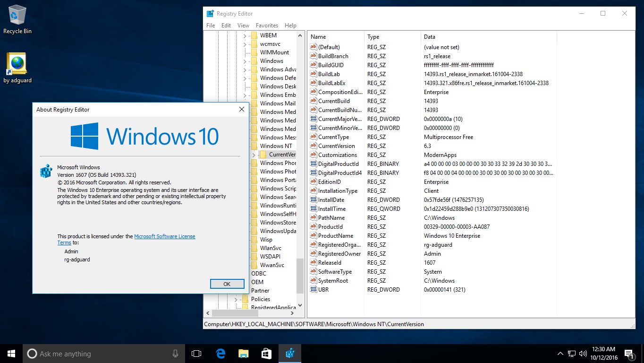Launch Microsoft Edge from the taskbar
This screenshot has width=644, height=363.
click(220, 354)
